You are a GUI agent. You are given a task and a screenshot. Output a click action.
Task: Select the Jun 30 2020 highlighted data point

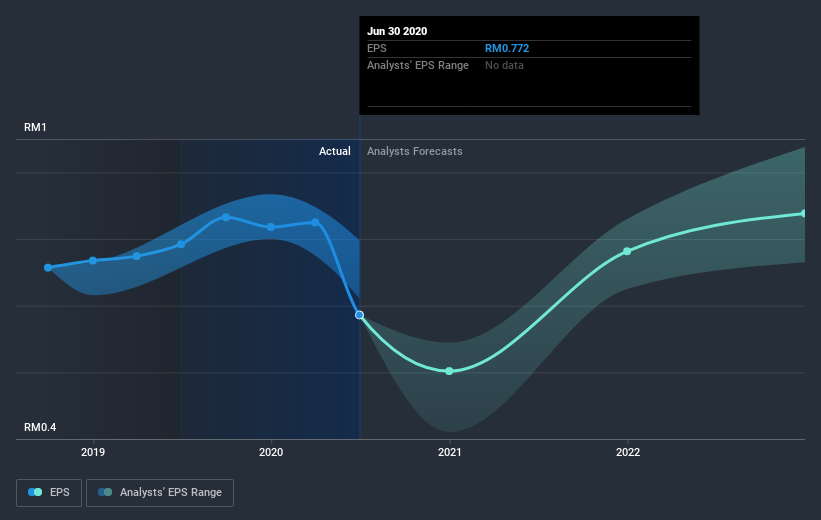359,315
